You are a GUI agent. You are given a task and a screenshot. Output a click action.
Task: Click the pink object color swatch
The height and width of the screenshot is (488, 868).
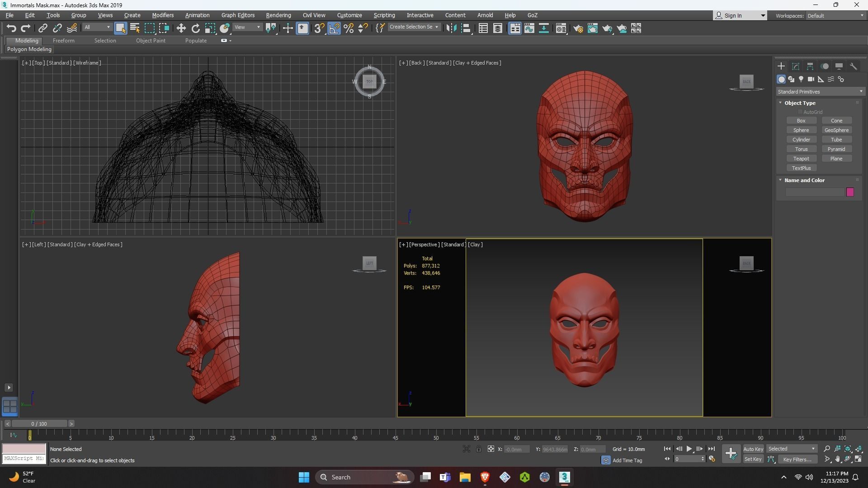click(850, 192)
